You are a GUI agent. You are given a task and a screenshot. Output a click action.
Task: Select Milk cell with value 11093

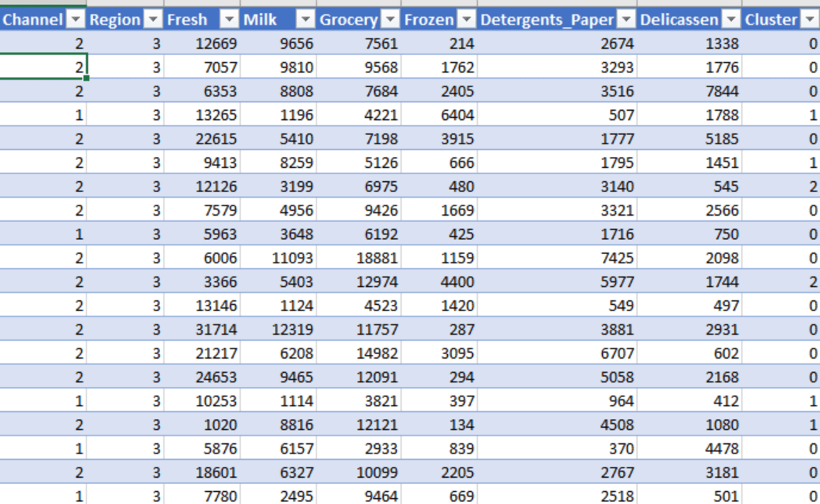click(279, 258)
